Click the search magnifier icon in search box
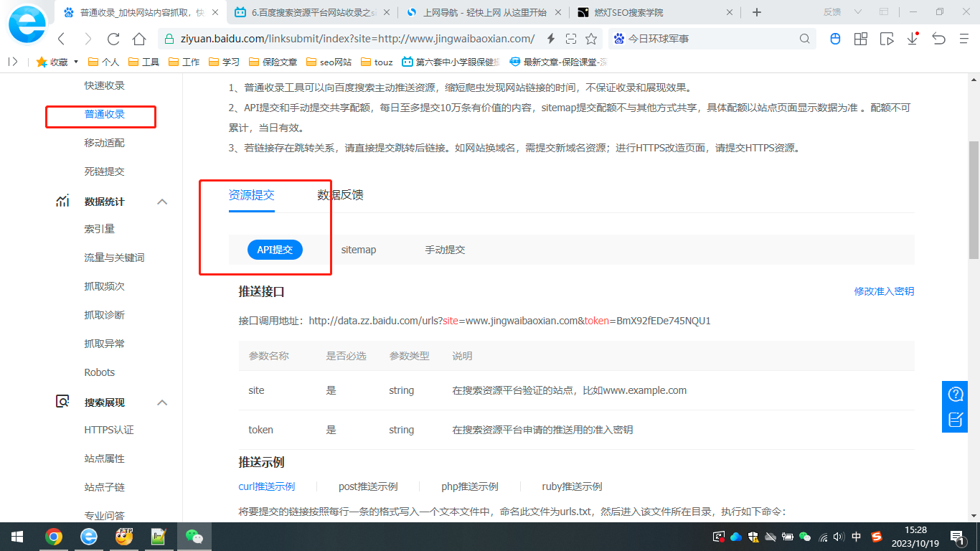The width and height of the screenshot is (980, 551). click(x=805, y=39)
